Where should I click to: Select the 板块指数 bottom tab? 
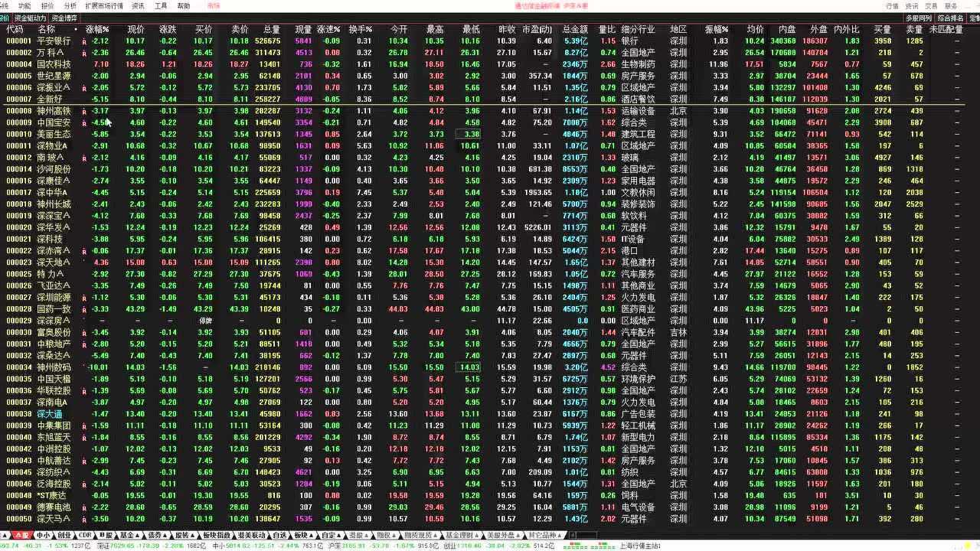pos(217,536)
